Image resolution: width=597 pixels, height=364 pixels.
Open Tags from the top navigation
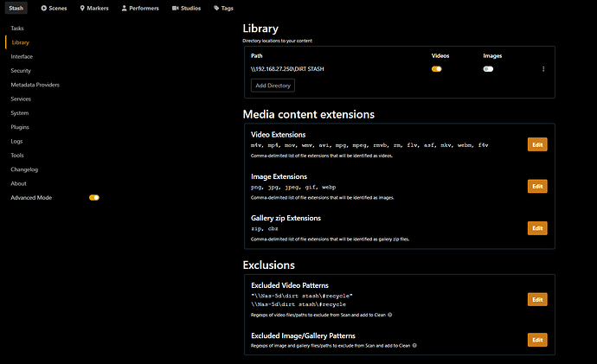click(x=223, y=8)
